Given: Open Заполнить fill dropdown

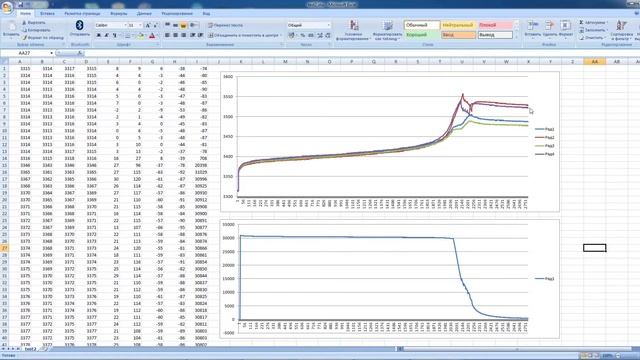Looking at the screenshot, I should [x=593, y=30].
